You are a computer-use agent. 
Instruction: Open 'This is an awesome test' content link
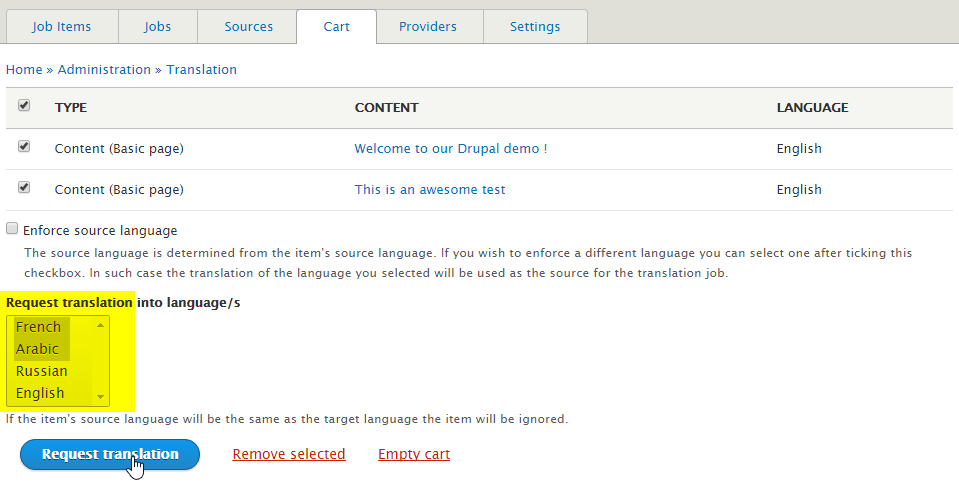pos(429,190)
